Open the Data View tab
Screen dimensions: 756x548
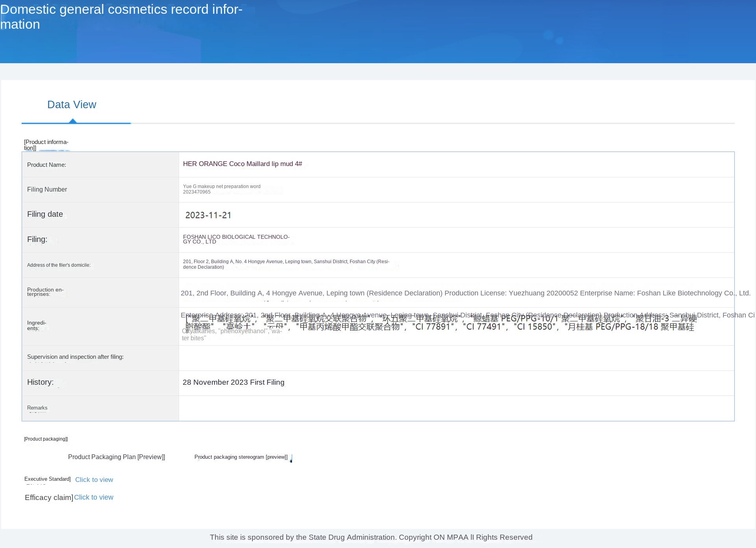click(x=72, y=105)
